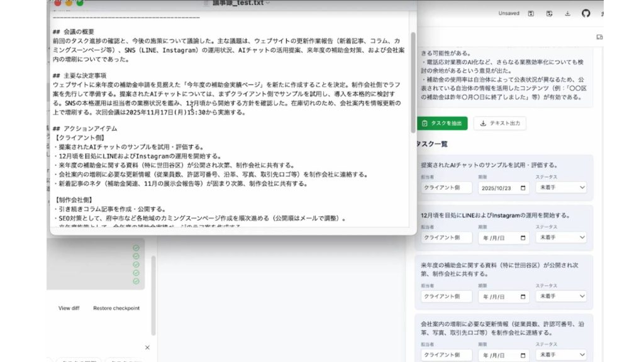Click the top green checkmark in the checklist
The image size is (644, 362).
click(136, 248)
